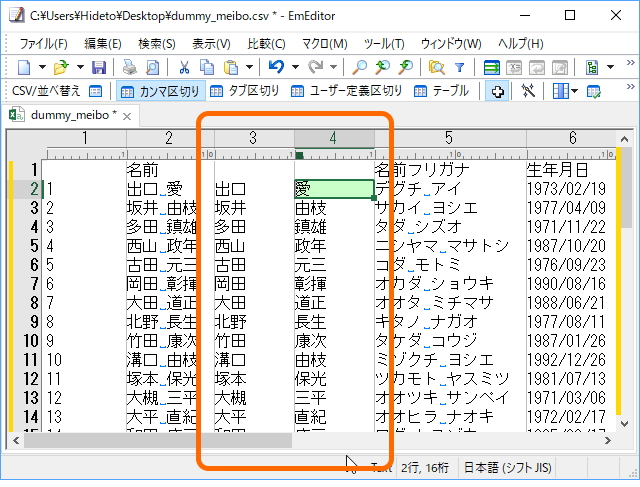
Task: Click the テーブル button
Action: click(x=441, y=91)
